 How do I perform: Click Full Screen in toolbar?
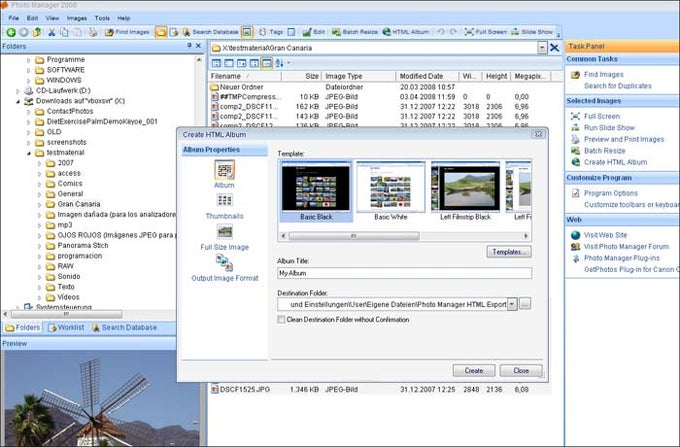pyautogui.click(x=485, y=32)
